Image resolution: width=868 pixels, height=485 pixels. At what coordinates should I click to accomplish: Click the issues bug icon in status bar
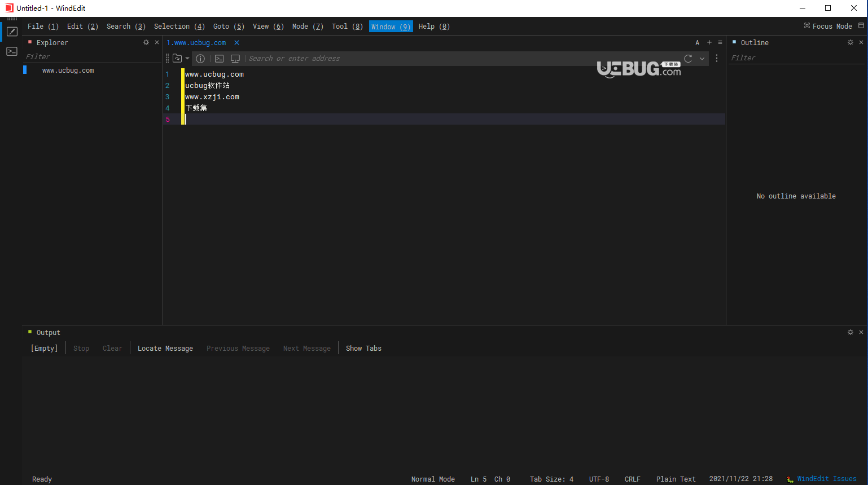[790, 479]
